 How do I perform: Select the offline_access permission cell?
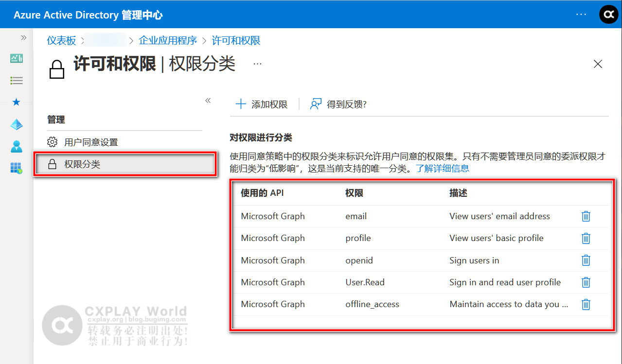pyautogui.click(x=372, y=304)
